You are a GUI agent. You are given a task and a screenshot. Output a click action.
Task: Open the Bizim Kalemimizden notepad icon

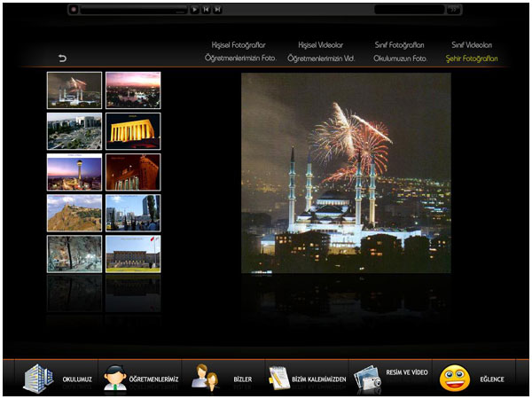click(x=278, y=379)
